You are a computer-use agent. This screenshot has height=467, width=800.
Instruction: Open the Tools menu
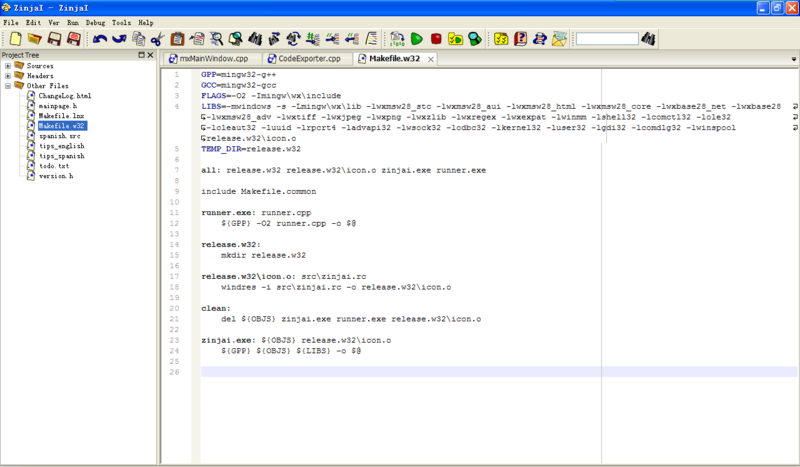coord(121,22)
